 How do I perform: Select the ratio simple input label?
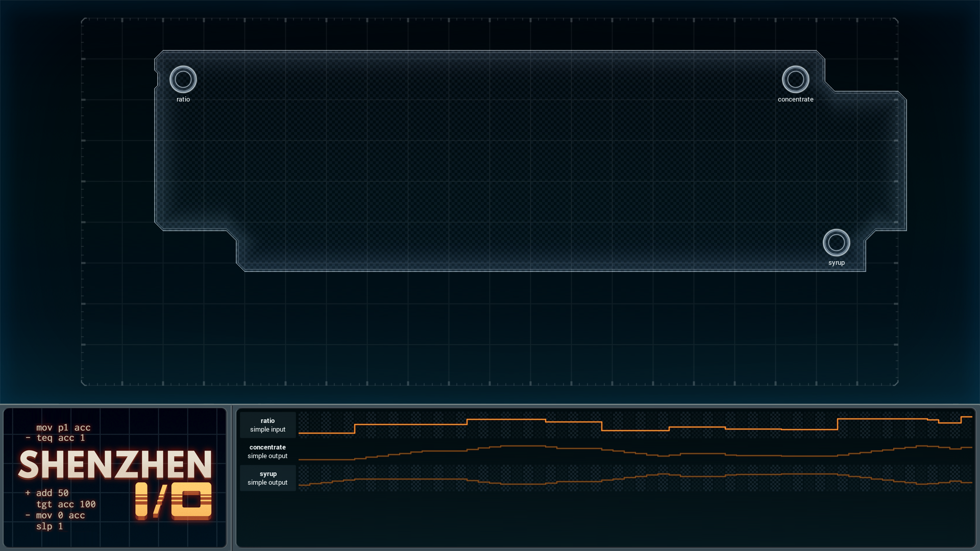(x=268, y=425)
